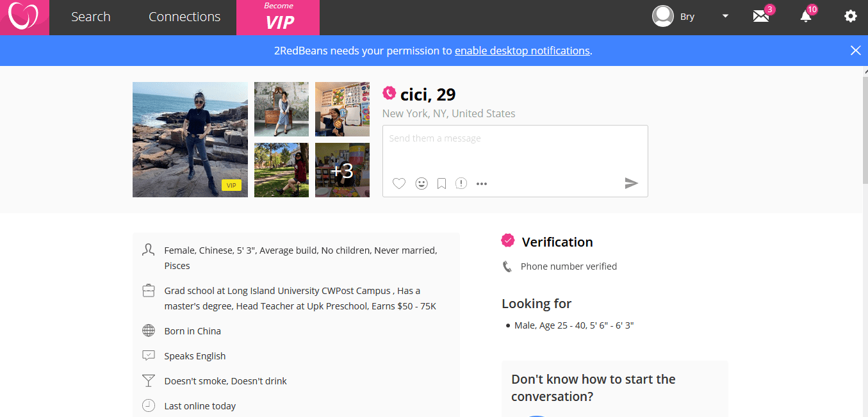Report profile with the exclamation icon
Viewport: 868px width, 417px height.
coord(461,184)
